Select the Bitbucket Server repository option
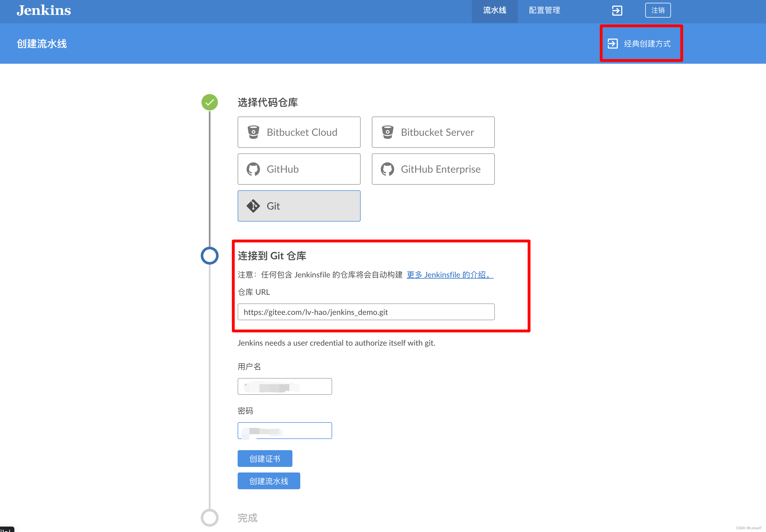 pyautogui.click(x=433, y=132)
